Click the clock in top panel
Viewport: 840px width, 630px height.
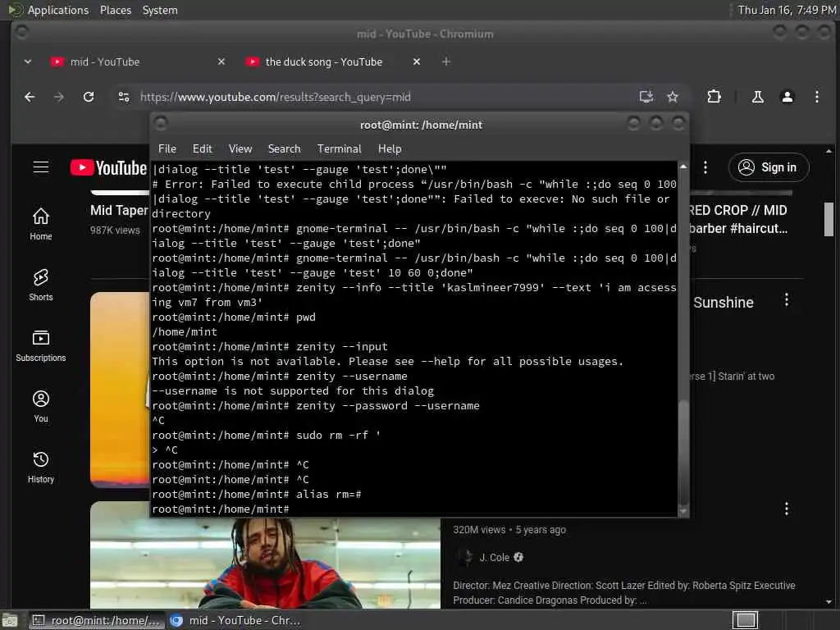click(786, 10)
